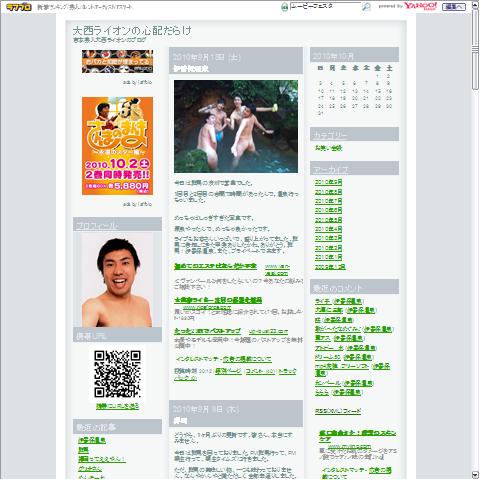This screenshot has height=480, width=480.
Task: Open the ふふふ recent comment link
Action: pos(322,392)
